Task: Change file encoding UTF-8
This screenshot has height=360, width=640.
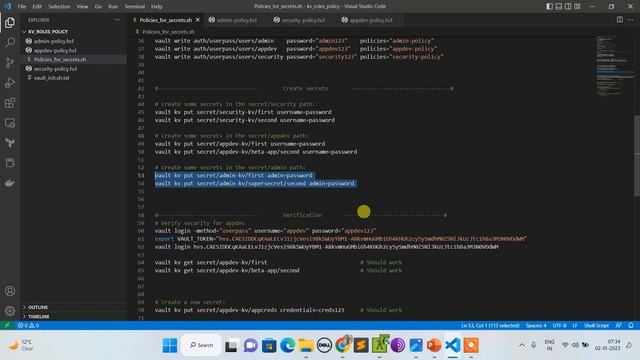Action: [559, 325]
